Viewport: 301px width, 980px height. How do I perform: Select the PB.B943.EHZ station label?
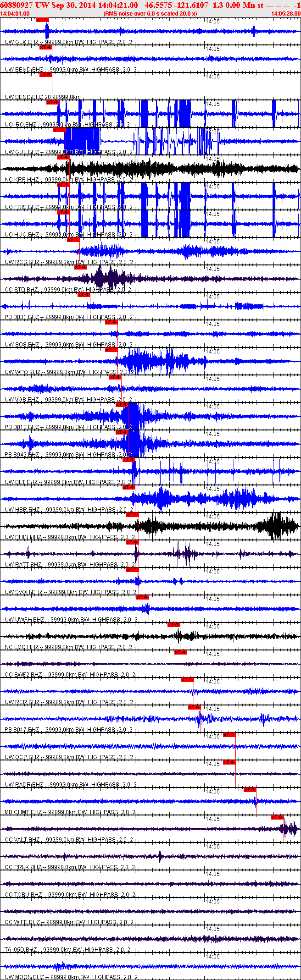click(68, 455)
